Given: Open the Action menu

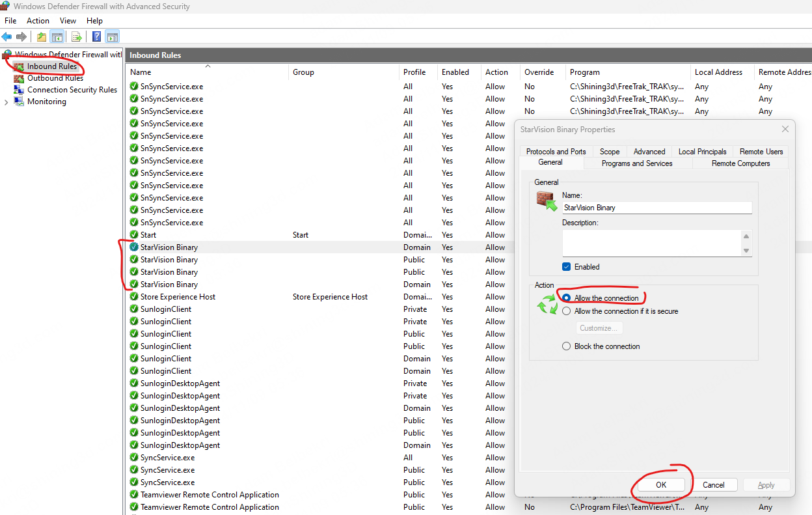Looking at the screenshot, I should click(x=38, y=21).
